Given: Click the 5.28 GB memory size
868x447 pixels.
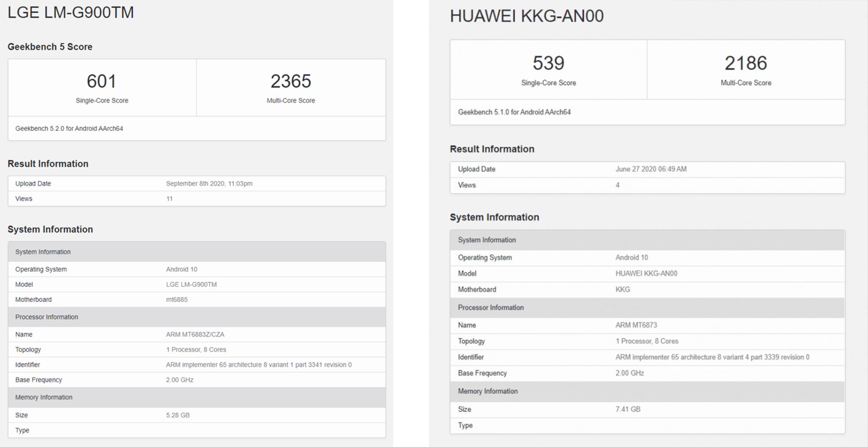Looking at the screenshot, I should [x=178, y=415].
